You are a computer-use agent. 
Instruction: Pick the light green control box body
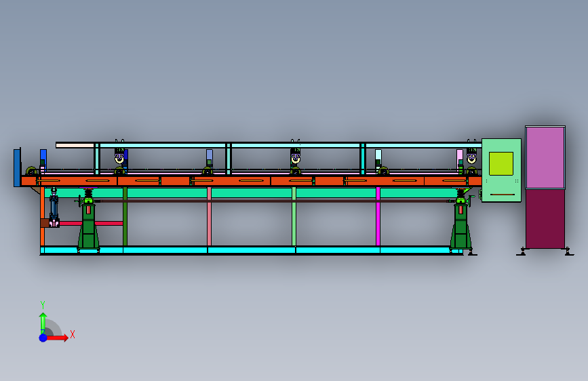[x=501, y=170]
